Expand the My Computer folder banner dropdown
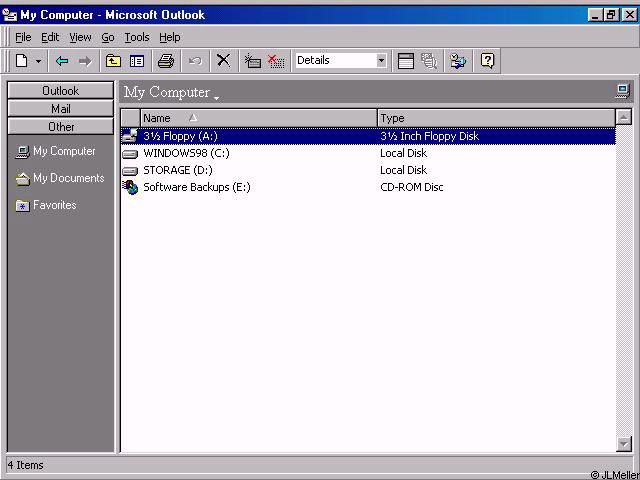The width and height of the screenshot is (640, 480). 216,97
